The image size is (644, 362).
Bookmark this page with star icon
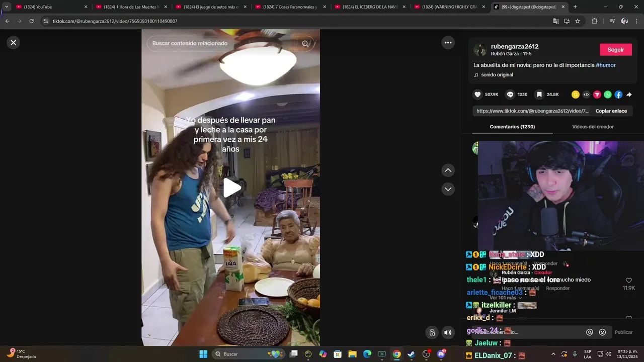(578, 21)
